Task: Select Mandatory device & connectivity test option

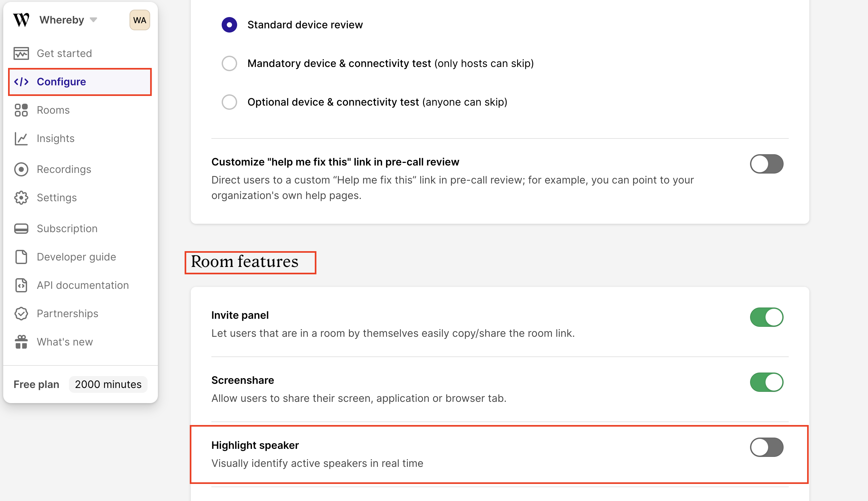Action: click(x=229, y=63)
